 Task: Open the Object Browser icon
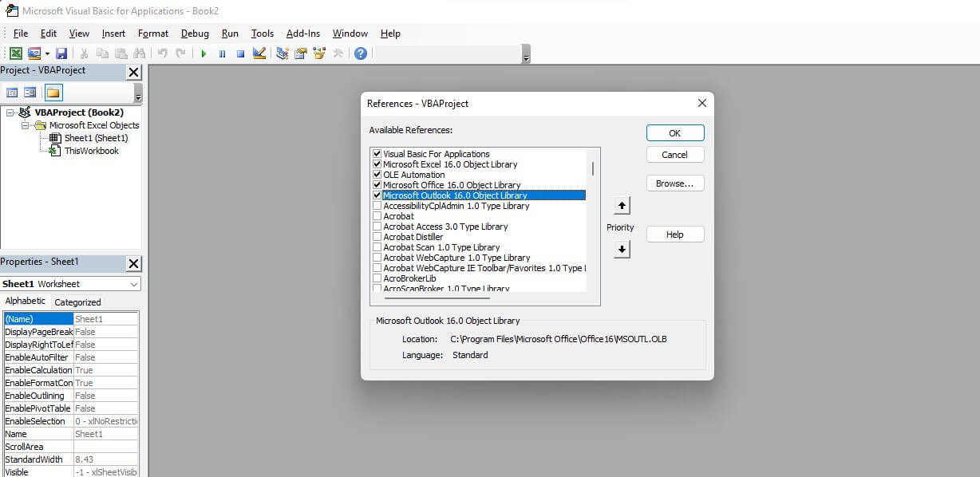(319, 53)
